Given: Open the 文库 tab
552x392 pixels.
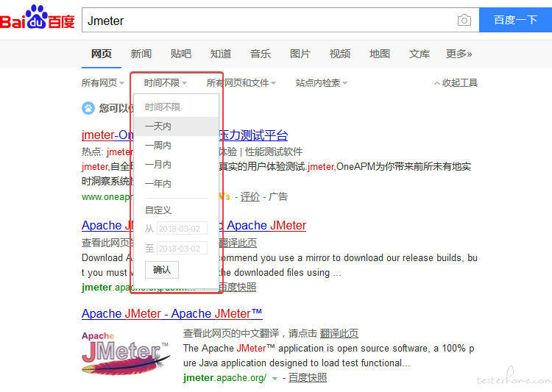Looking at the screenshot, I should (420, 54).
